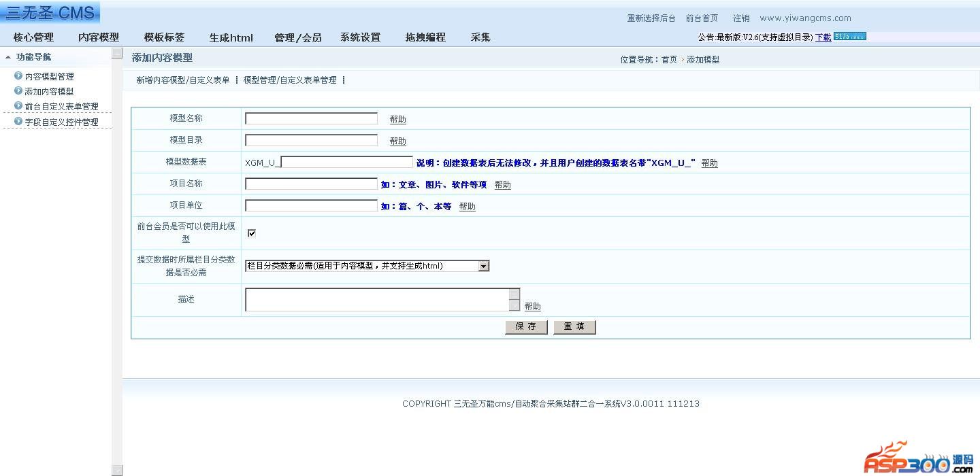The height and width of the screenshot is (476, 980).
Task: Focus the 模型目录 input field
Action: click(x=311, y=140)
